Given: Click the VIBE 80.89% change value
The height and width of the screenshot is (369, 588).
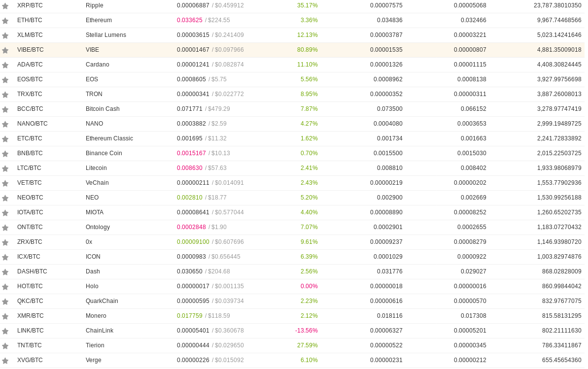Looking at the screenshot, I should pos(308,50).
